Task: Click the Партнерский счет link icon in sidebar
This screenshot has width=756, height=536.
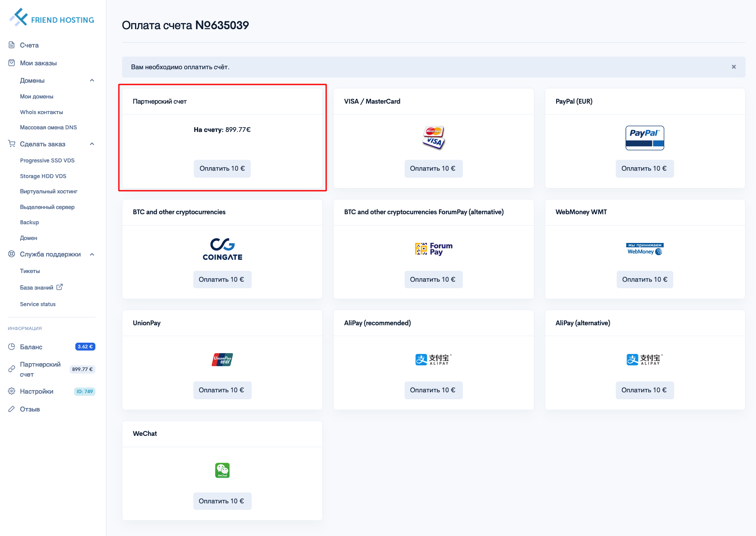Action: coord(12,369)
